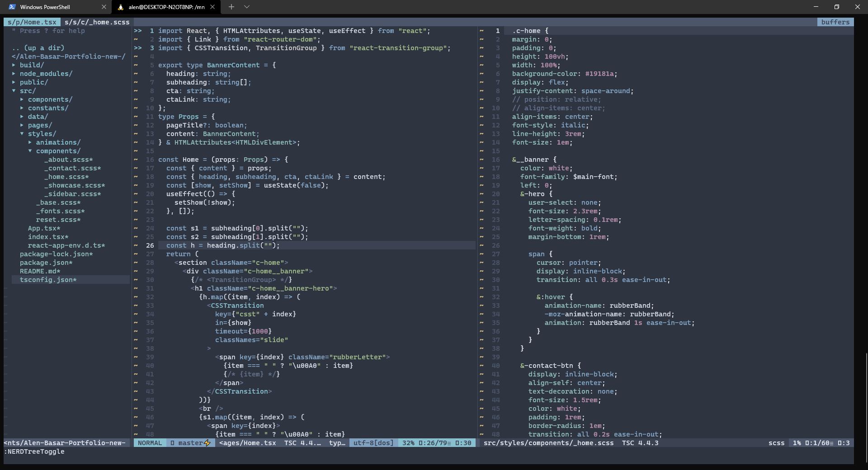Select tsconfig.json in the file tree
The image size is (868, 470).
(48, 279)
